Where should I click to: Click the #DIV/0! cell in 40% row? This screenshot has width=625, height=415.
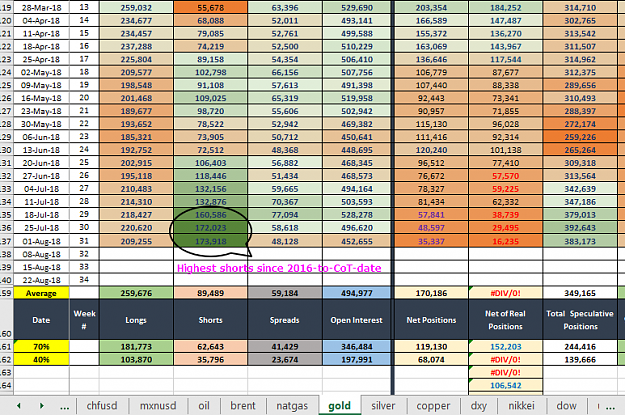click(x=505, y=359)
